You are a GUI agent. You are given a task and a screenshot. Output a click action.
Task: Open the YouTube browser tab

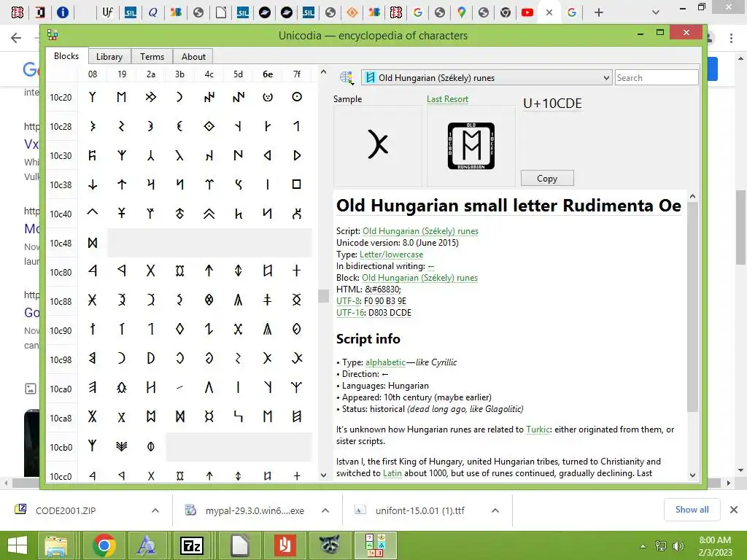click(x=527, y=12)
